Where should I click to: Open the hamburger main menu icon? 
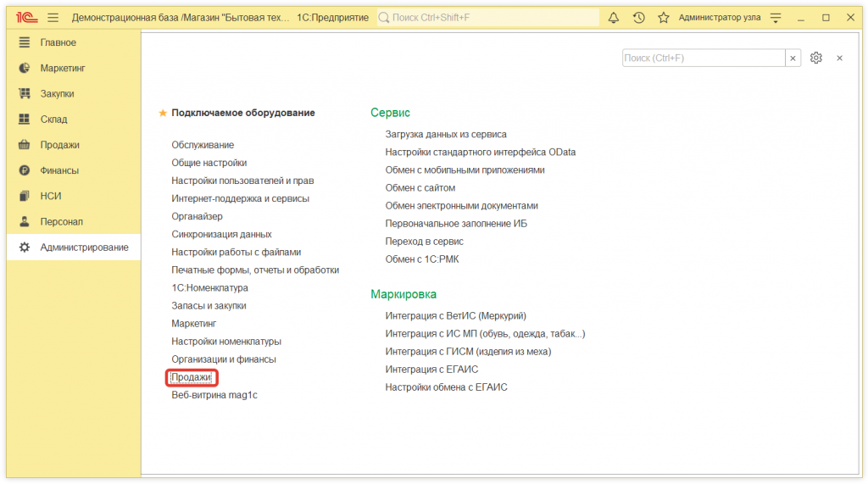[53, 17]
